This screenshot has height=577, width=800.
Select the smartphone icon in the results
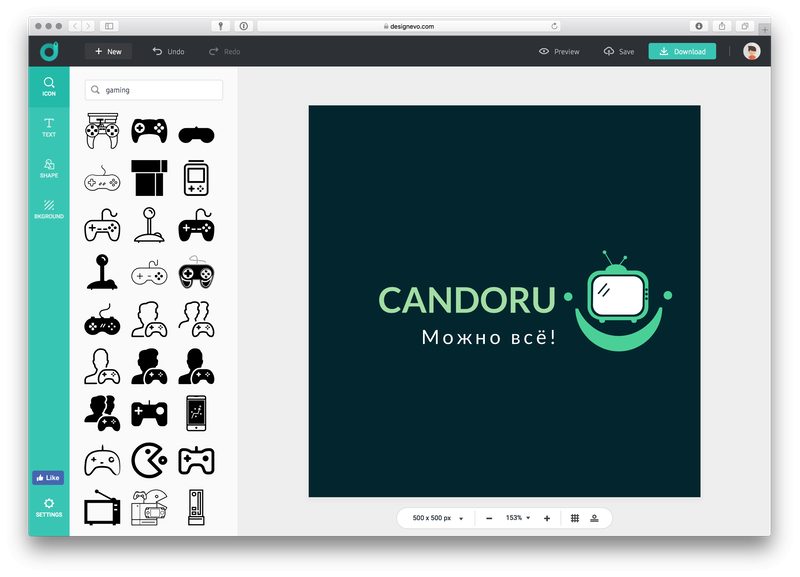pyautogui.click(x=196, y=413)
